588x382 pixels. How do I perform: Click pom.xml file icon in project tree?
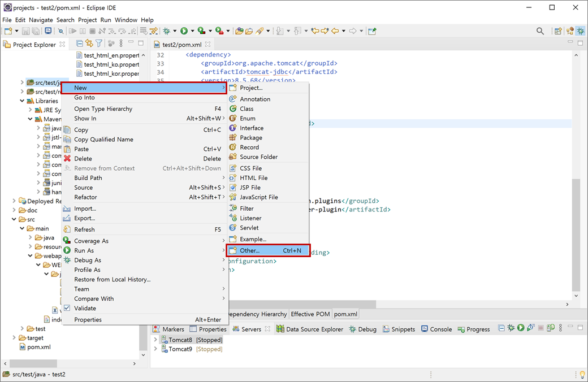click(x=23, y=347)
